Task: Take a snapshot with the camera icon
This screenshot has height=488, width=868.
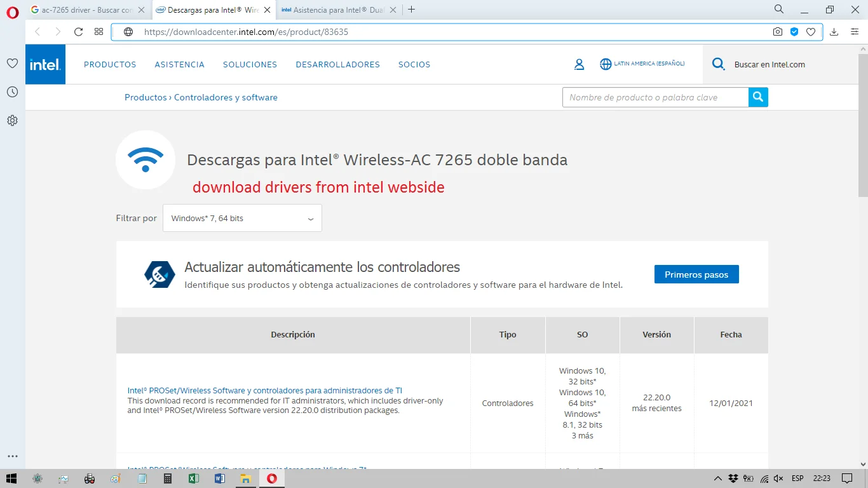Action: pyautogui.click(x=777, y=32)
